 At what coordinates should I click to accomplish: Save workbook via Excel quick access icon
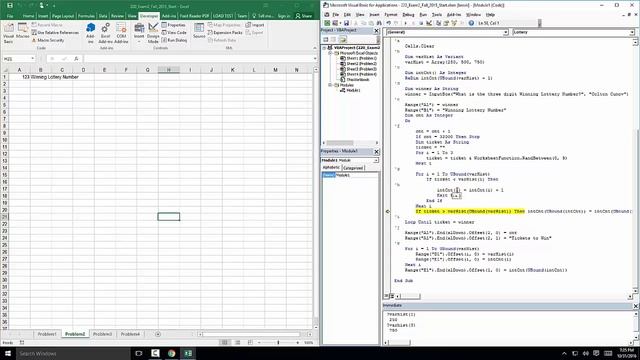9,6
